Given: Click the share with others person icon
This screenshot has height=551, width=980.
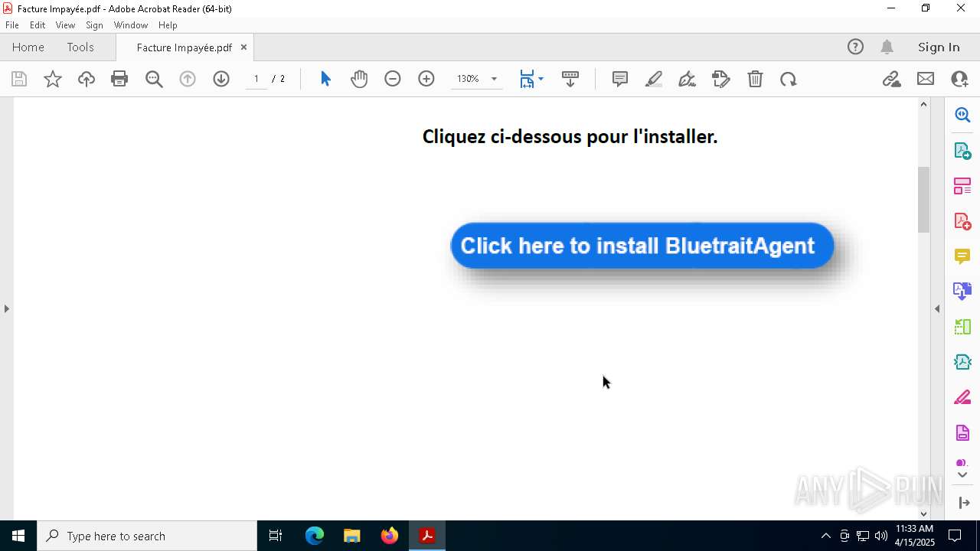Looking at the screenshot, I should (959, 79).
